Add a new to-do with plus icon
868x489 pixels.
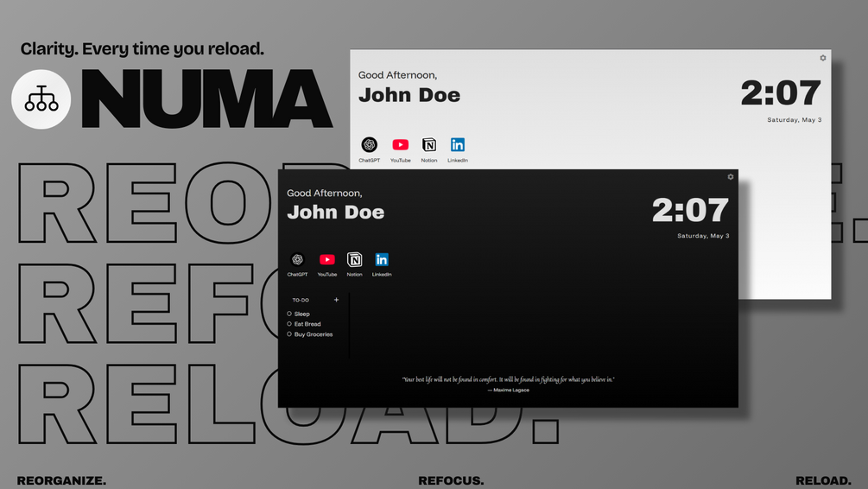point(336,300)
